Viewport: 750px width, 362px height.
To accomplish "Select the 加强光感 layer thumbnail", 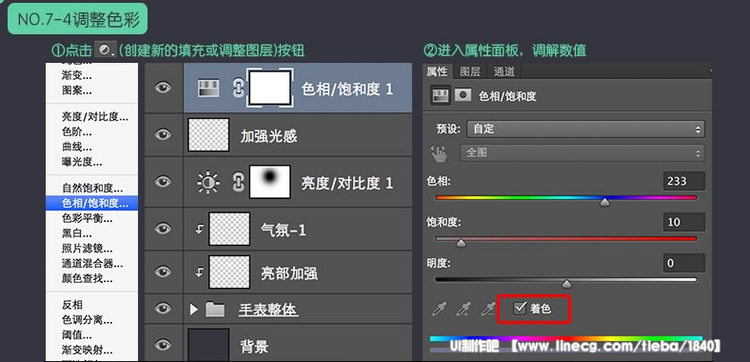I will coord(209,135).
